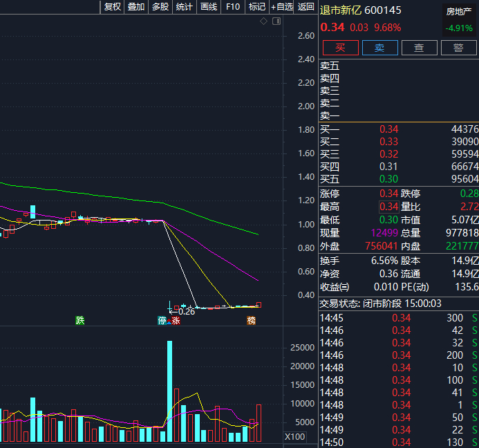Activate the 画线 drawing tool
This screenshot has width=479, height=448.
pos(209,7)
